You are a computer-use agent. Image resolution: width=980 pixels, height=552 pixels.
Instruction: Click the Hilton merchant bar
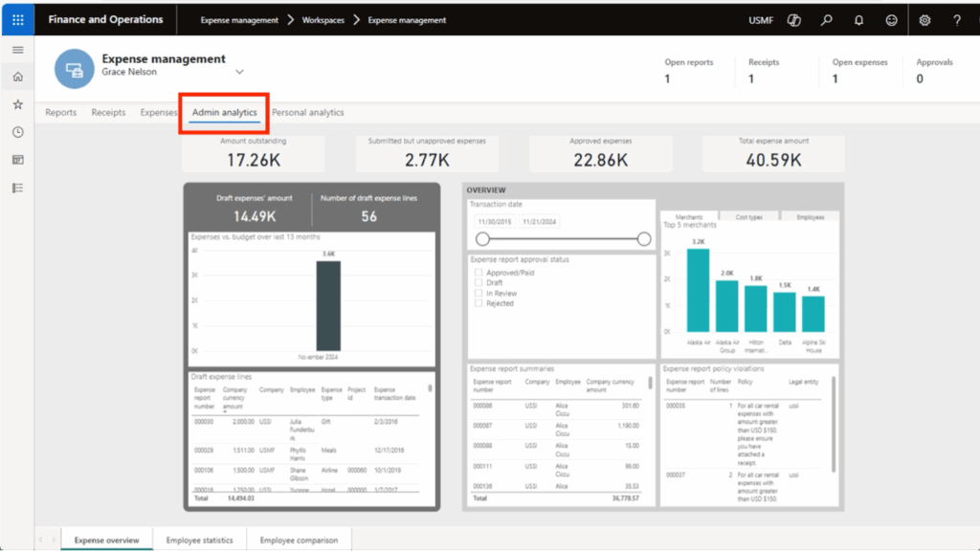coord(756,308)
